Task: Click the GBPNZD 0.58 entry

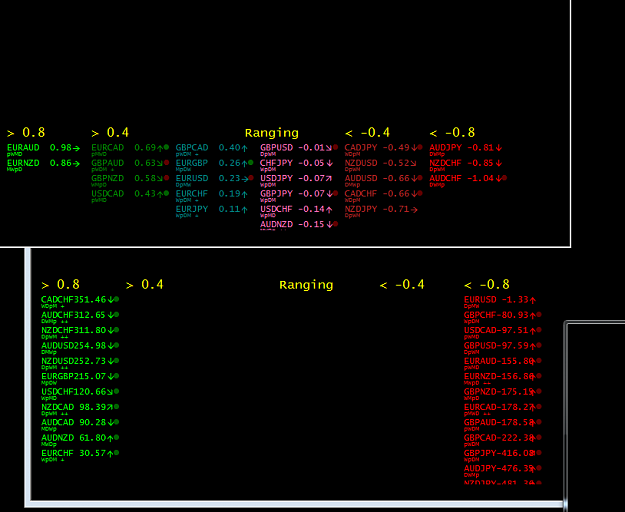Action: [x=130, y=179]
